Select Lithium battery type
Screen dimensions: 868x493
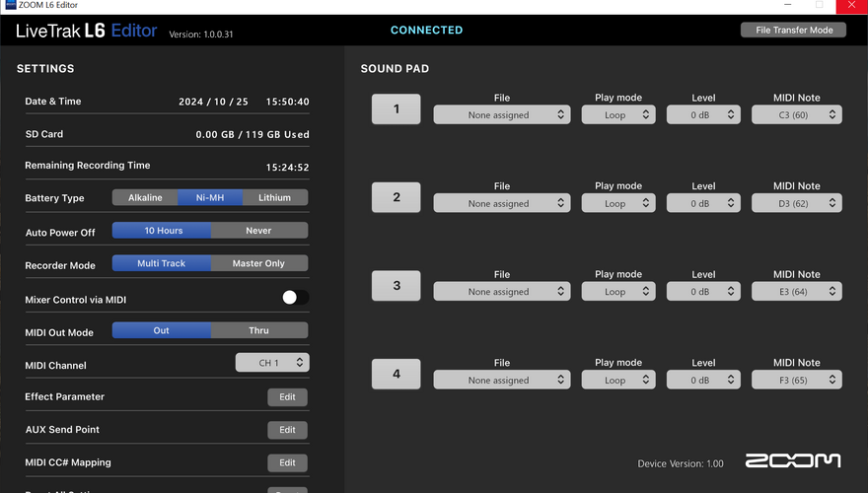[x=274, y=197]
